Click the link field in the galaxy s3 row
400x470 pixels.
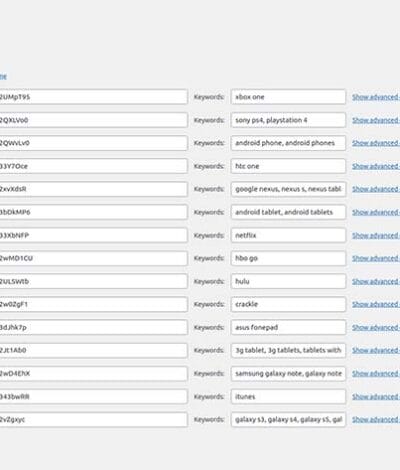[x=93, y=420]
